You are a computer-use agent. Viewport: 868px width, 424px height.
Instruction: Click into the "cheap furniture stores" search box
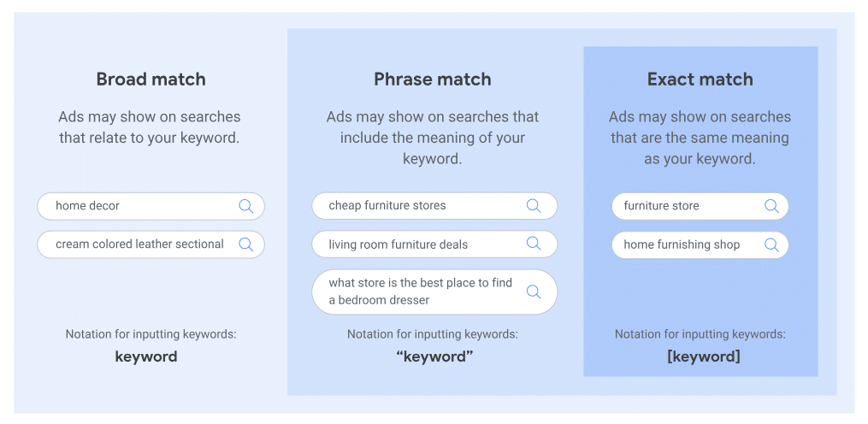419,206
